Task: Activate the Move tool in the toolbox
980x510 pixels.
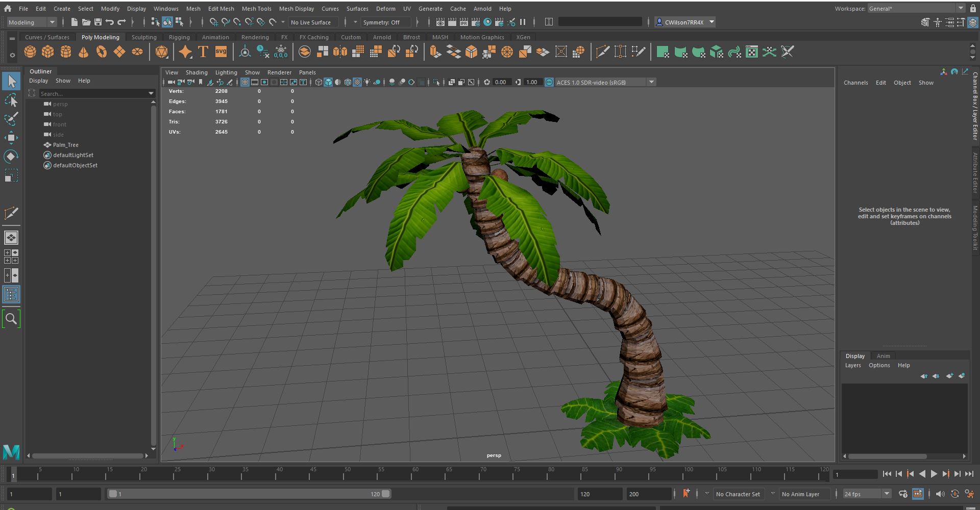Action: (11, 138)
